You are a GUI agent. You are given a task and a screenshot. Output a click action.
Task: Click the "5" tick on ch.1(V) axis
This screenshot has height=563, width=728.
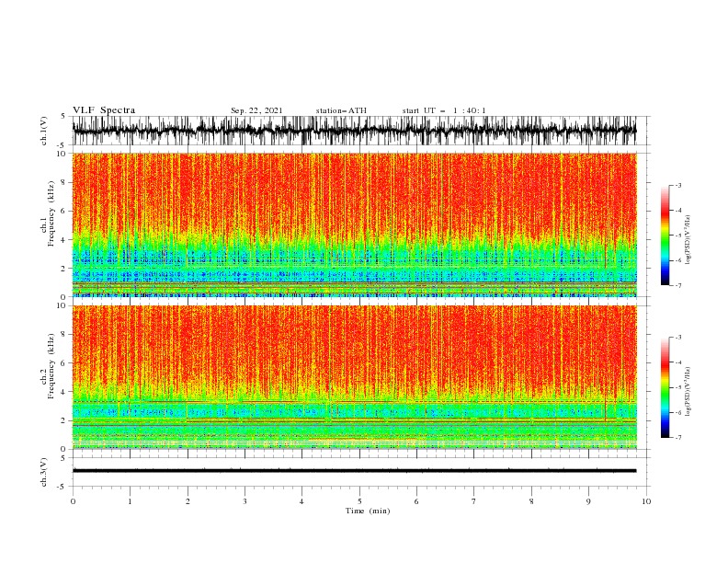pos(63,116)
